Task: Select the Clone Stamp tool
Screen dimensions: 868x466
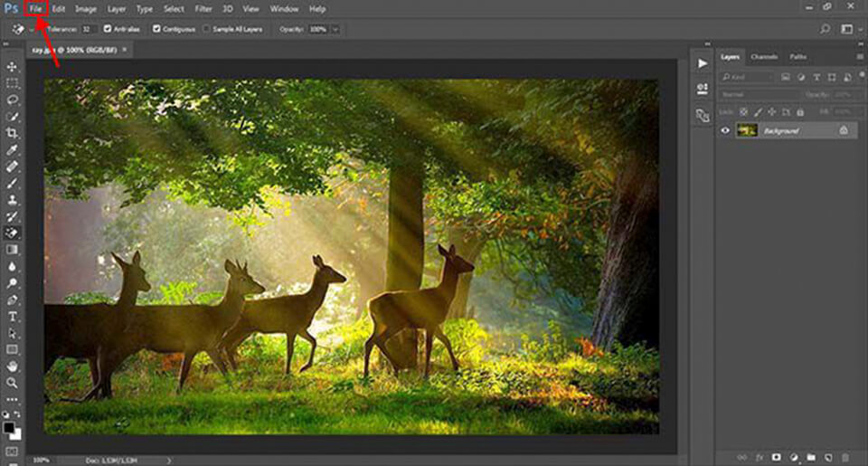Action: (12, 199)
